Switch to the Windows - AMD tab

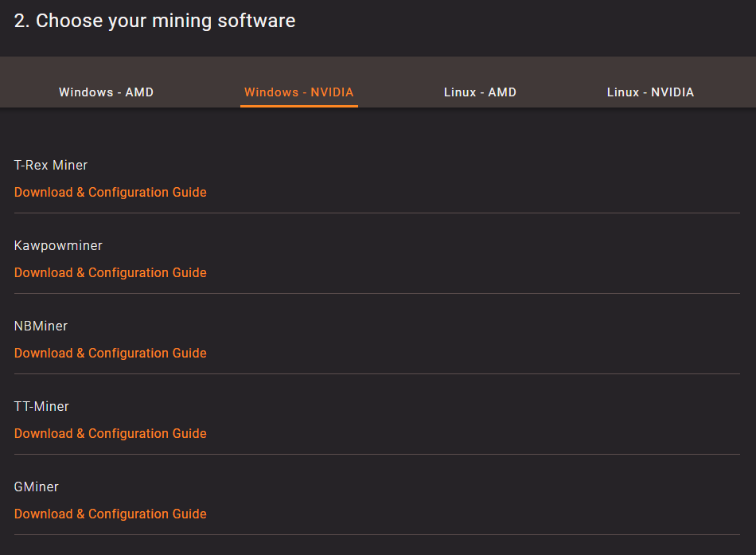click(106, 92)
